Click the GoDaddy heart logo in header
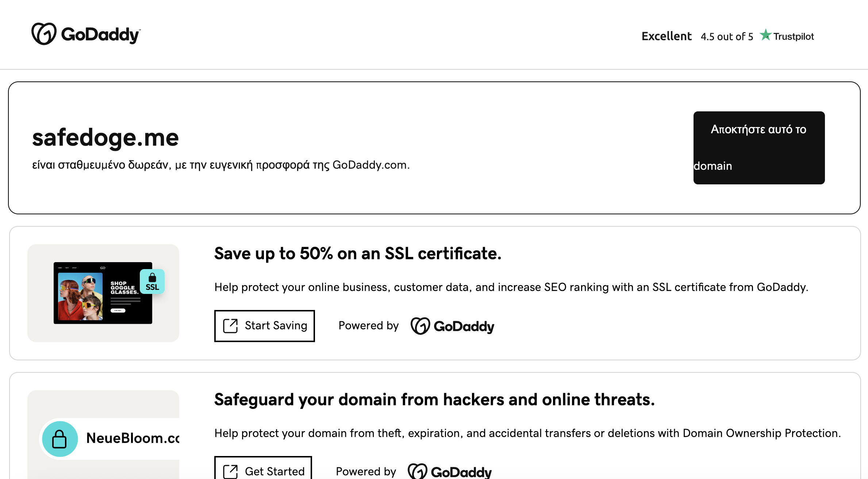Image resolution: width=868 pixels, height=479 pixels. pyautogui.click(x=44, y=34)
